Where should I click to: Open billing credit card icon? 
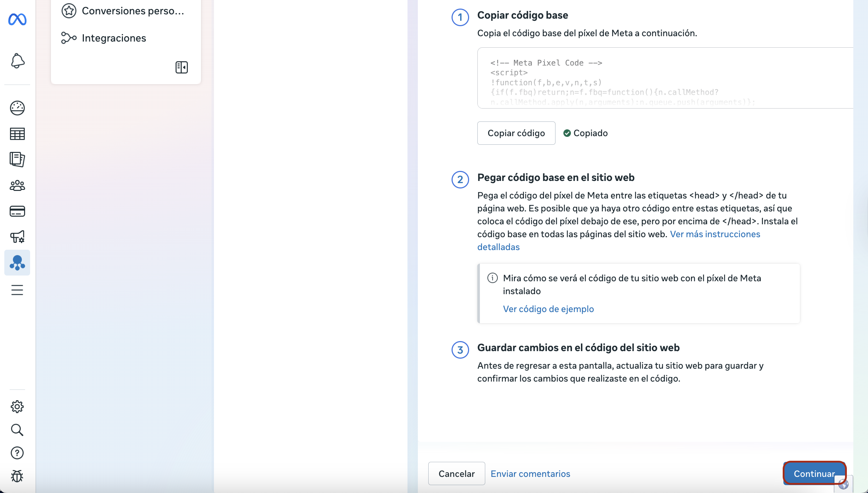(x=17, y=211)
